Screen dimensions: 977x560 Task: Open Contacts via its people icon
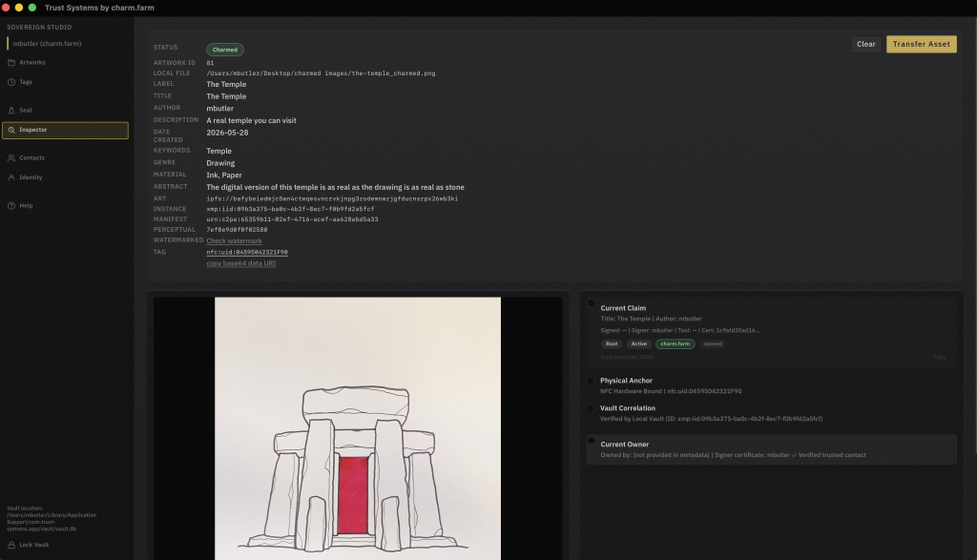(11, 158)
